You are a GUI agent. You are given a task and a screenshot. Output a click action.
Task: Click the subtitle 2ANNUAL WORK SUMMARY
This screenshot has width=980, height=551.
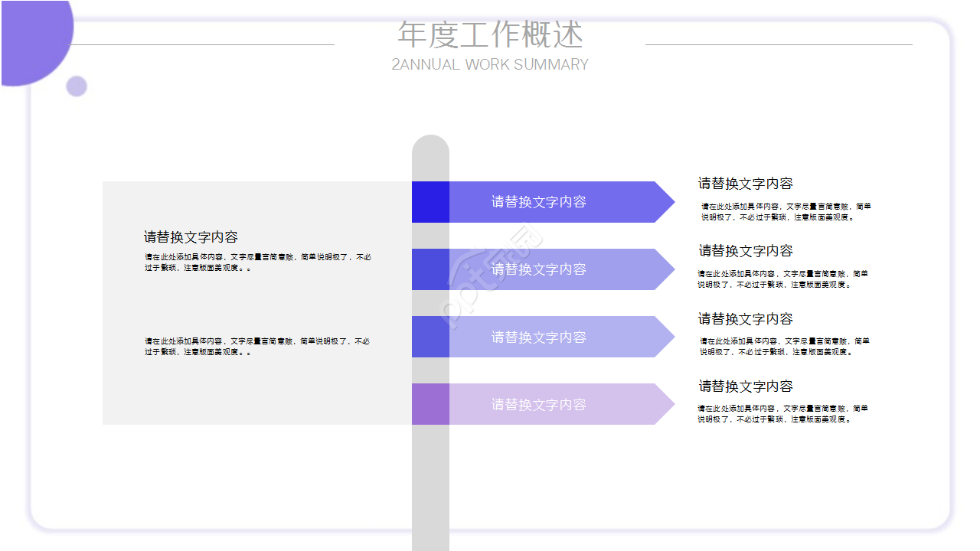tap(490, 65)
